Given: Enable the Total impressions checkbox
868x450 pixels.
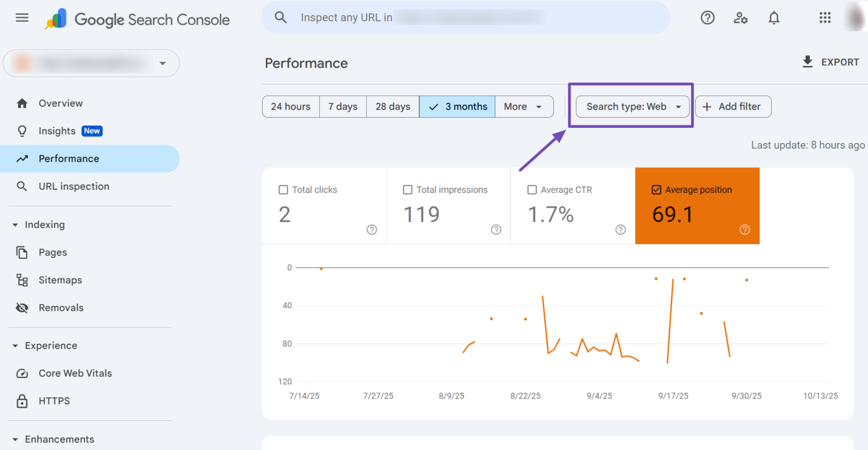Looking at the screenshot, I should [407, 190].
